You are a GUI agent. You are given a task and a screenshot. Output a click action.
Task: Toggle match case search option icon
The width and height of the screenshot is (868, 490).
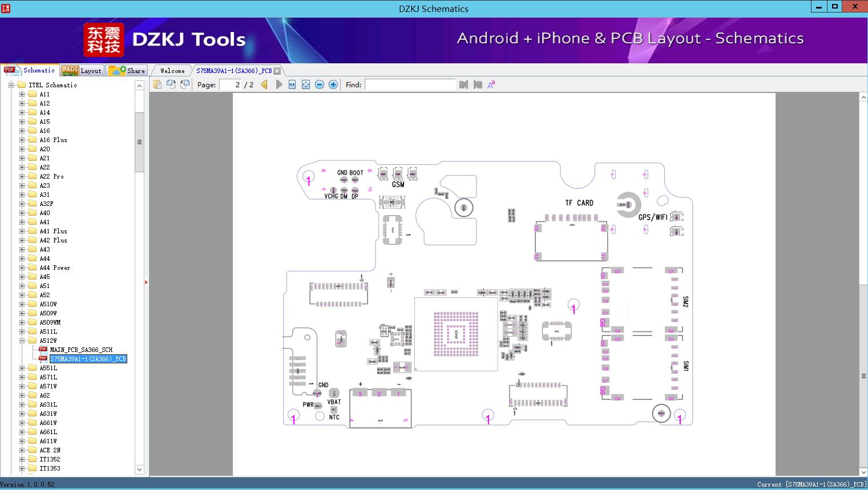491,84
